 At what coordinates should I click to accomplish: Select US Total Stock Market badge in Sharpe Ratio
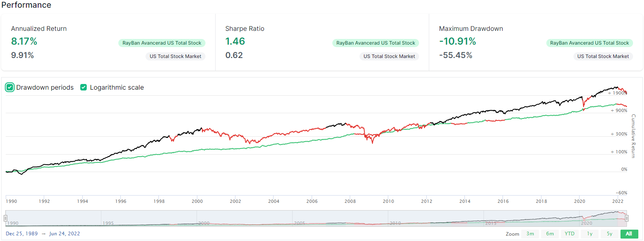[389, 56]
